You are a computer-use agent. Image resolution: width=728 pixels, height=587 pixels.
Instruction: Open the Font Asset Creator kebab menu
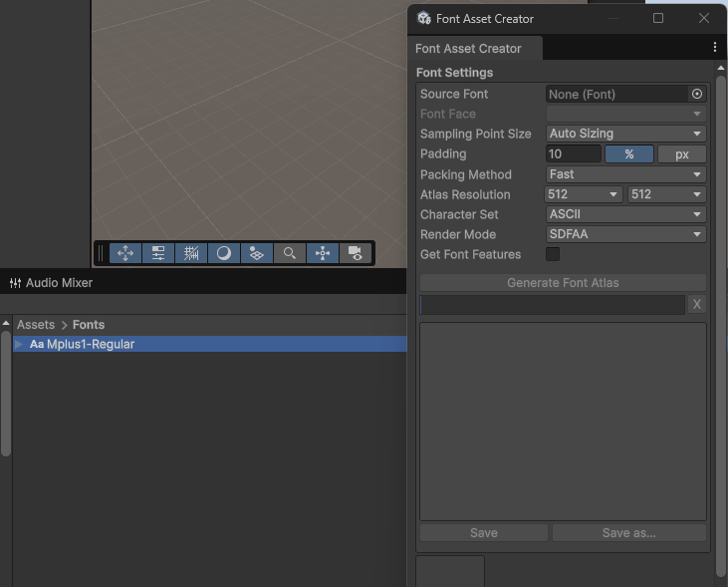(x=715, y=48)
